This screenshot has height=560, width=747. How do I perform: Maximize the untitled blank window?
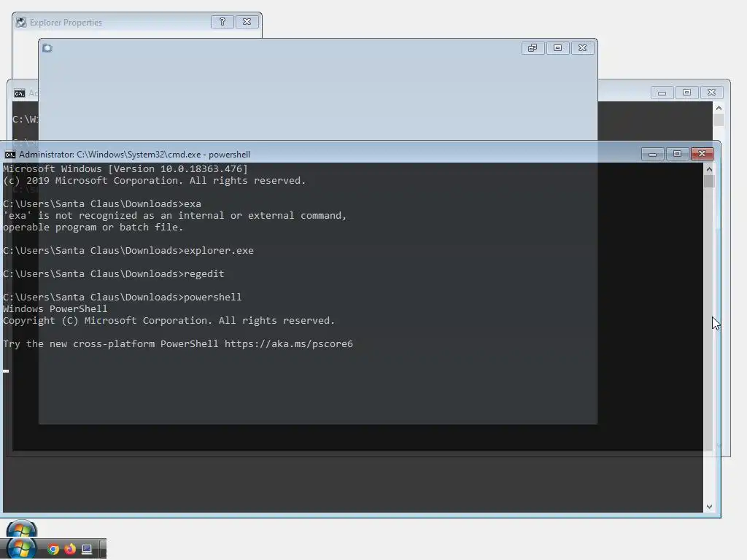[x=558, y=48]
